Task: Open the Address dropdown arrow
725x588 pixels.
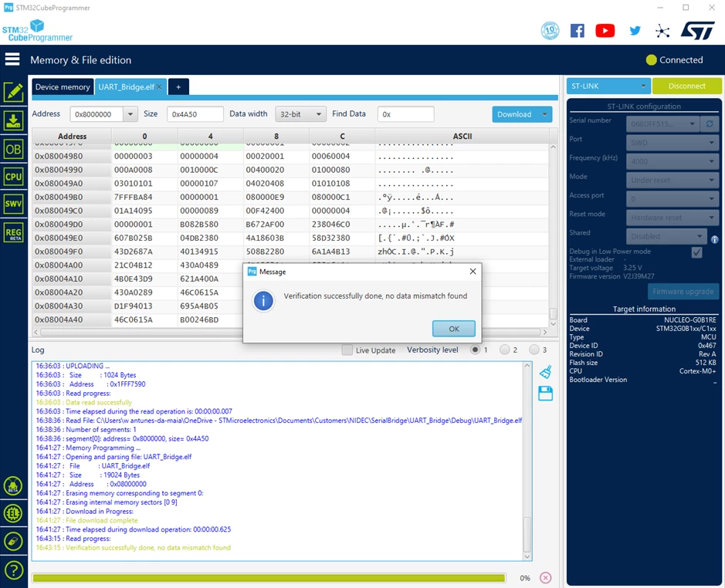Action: tap(130, 114)
